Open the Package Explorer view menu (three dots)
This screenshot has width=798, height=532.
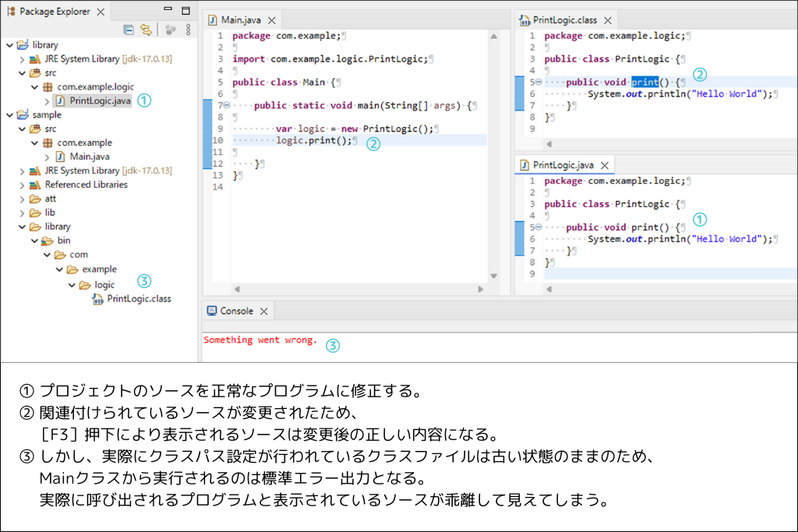189,30
